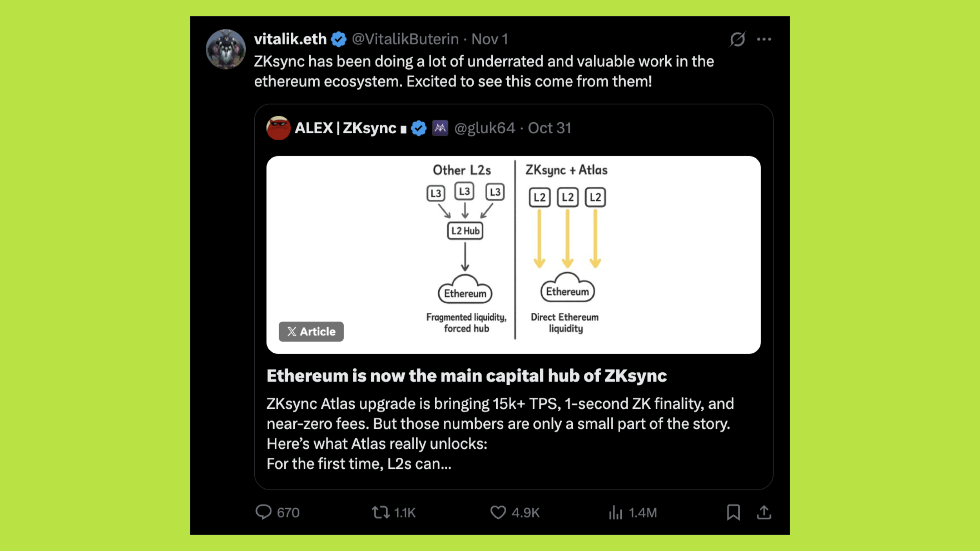This screenshot has width=980, height=551.
Task: Click ALEX | ZKsync's red avatar
Action: 278,128
